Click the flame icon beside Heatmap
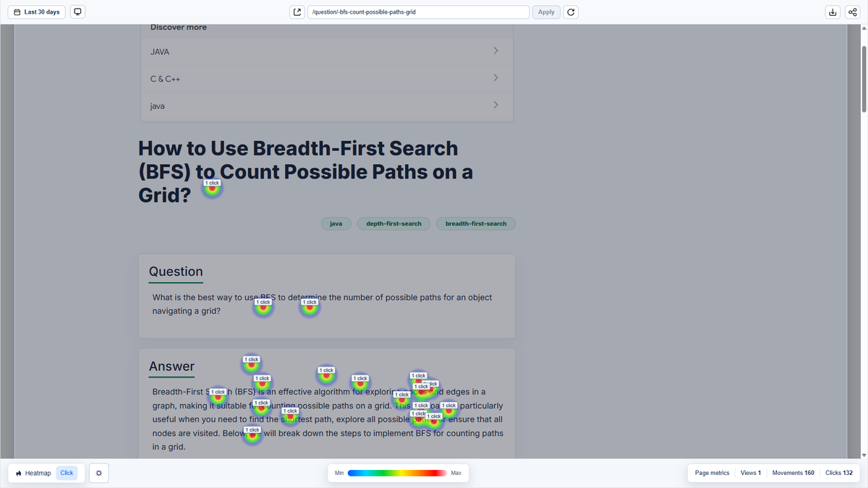This screenshot has width=868, height=488. 19,473
